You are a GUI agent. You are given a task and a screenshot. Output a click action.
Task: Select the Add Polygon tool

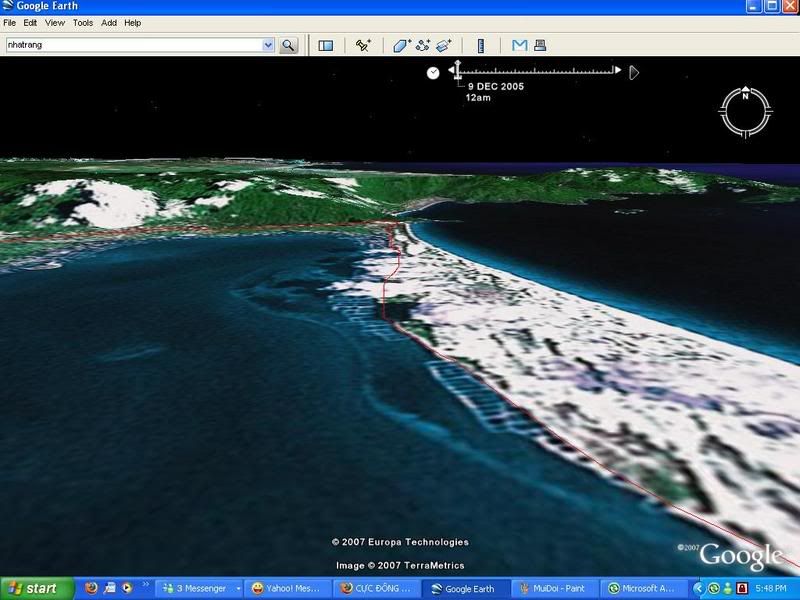402,46
